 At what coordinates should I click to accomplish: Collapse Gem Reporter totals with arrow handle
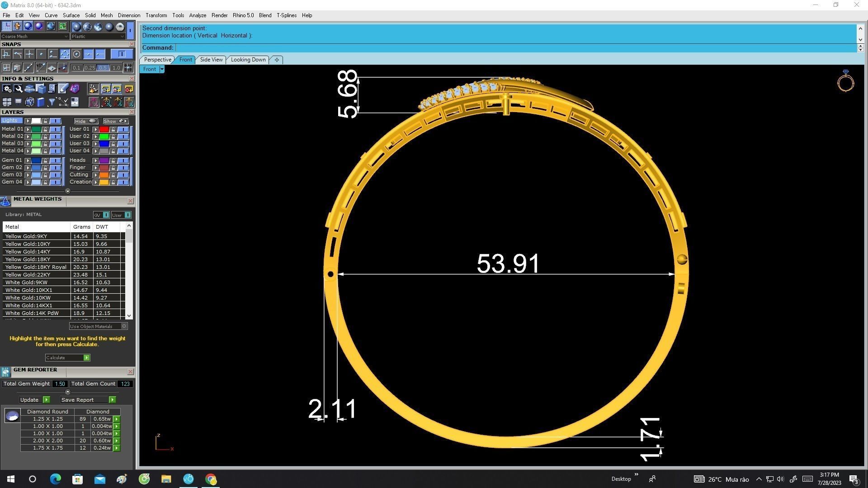tap(68, 392)
